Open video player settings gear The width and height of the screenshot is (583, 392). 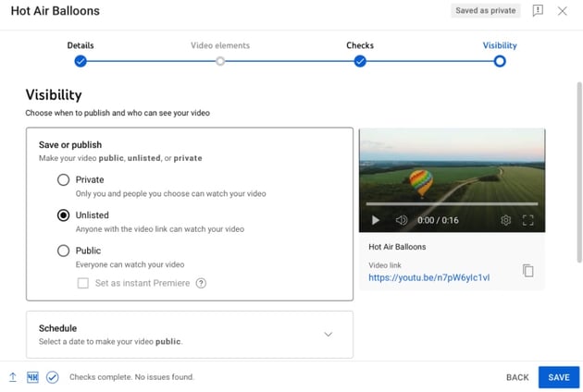506,220
